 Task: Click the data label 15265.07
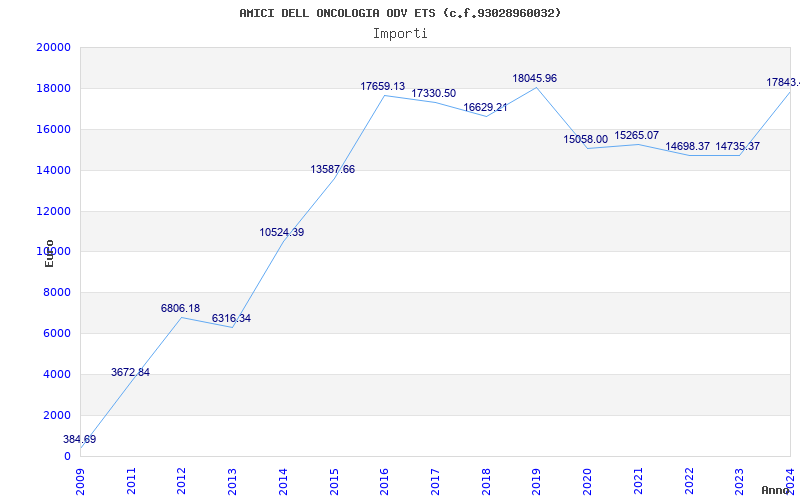tap(636, 136)
